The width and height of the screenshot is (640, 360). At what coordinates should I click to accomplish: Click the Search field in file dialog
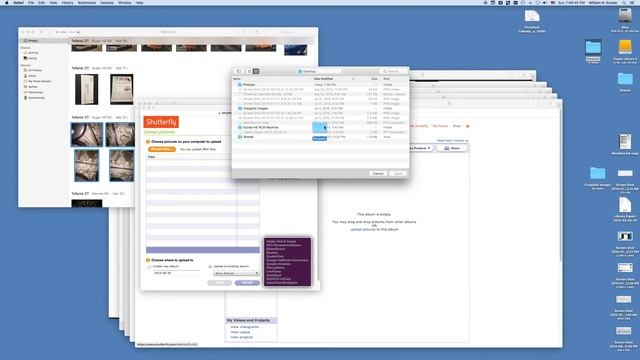393,71
